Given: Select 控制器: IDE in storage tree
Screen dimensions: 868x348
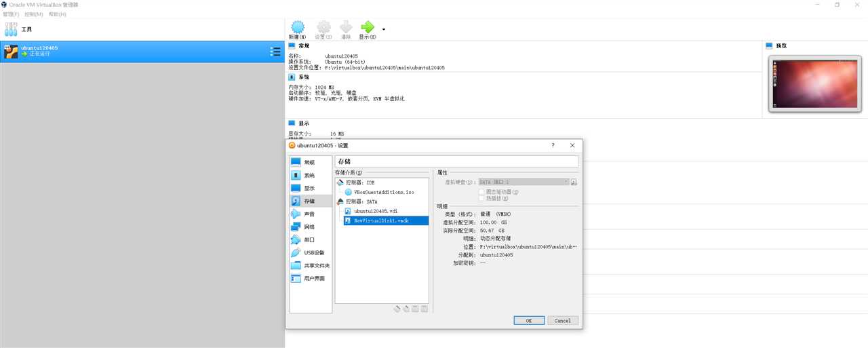Looking at the screenshot, I should coord(360,182).
